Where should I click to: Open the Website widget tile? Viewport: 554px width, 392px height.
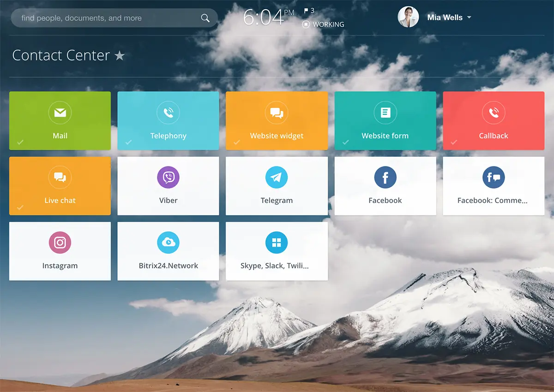(x=277, y=121)
